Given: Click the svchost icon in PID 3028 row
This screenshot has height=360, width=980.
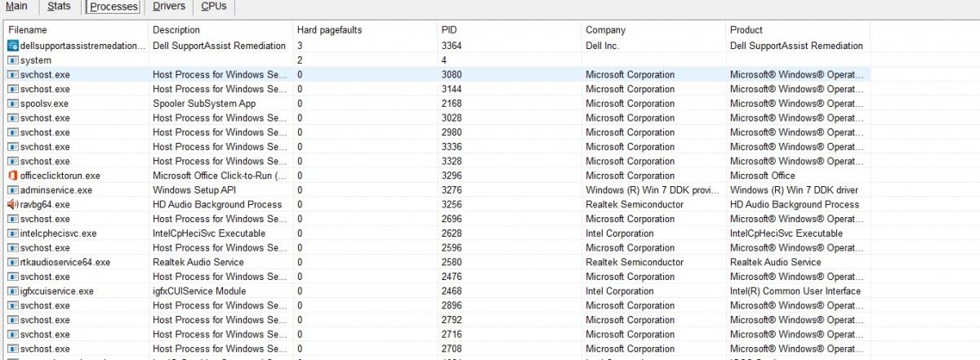Looking at the screenshot, I should [12, 118].
